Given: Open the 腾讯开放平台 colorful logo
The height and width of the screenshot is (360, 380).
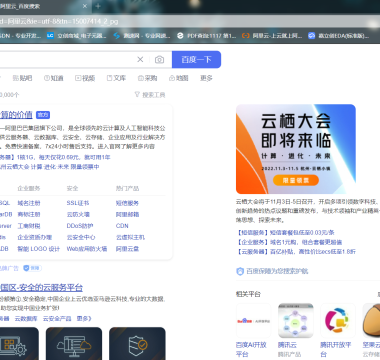Looking at the screenshot, I should [338, 321].
